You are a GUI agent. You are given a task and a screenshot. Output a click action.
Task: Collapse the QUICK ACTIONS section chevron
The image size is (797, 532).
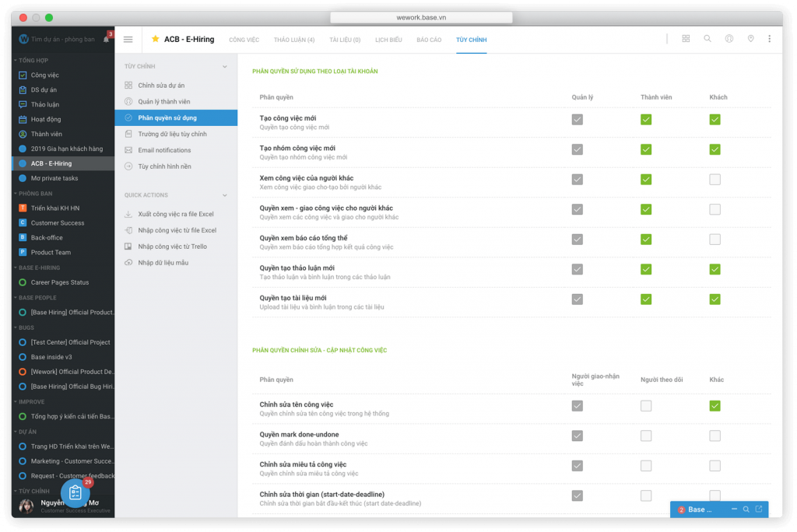click(x=225, y=195)
